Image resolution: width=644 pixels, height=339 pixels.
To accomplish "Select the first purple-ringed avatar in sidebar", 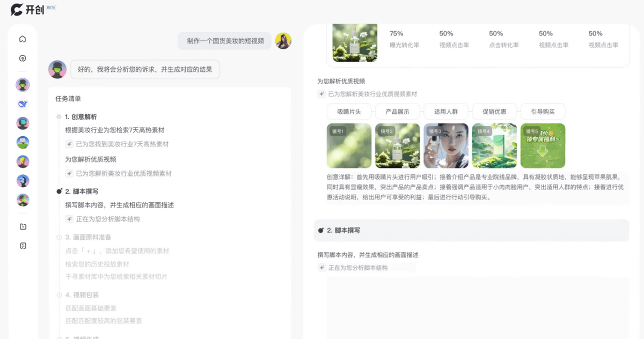I will coord(23,85).
